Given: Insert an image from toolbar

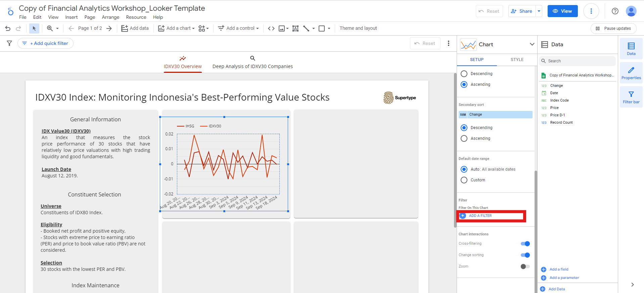Looking at the screenshot, I should pos(282,28).
